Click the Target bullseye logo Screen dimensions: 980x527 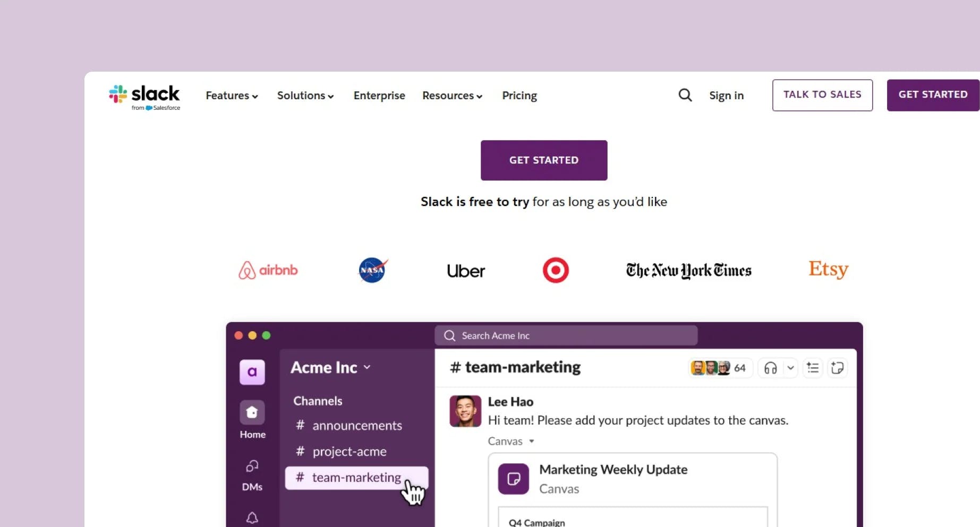tap(556, 270)
